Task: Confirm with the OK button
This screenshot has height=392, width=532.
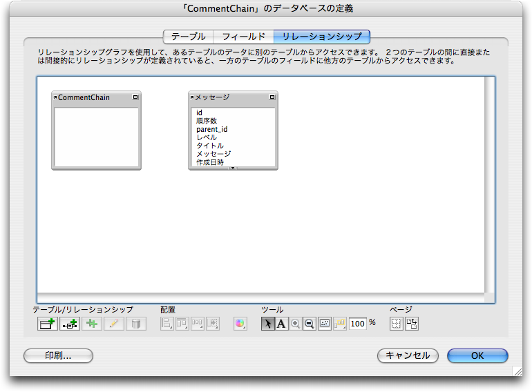Action: pos(477,355)
